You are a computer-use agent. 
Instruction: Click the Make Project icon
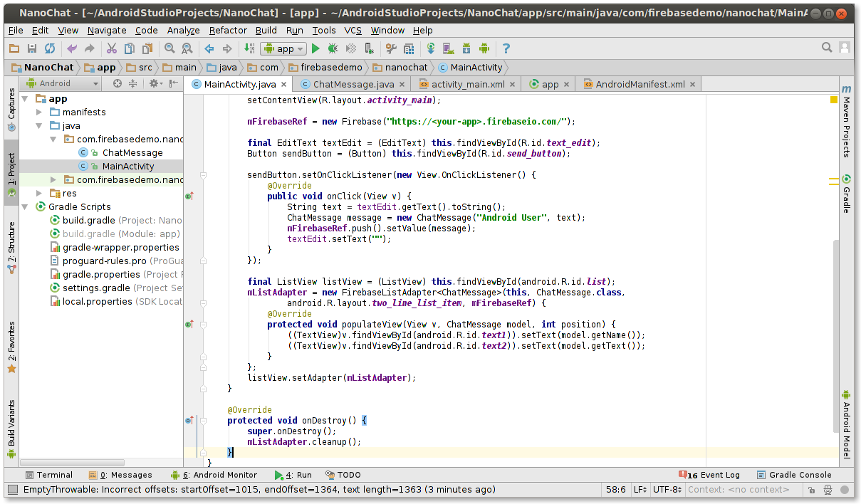pyautogui.click(x=249, y=48)
